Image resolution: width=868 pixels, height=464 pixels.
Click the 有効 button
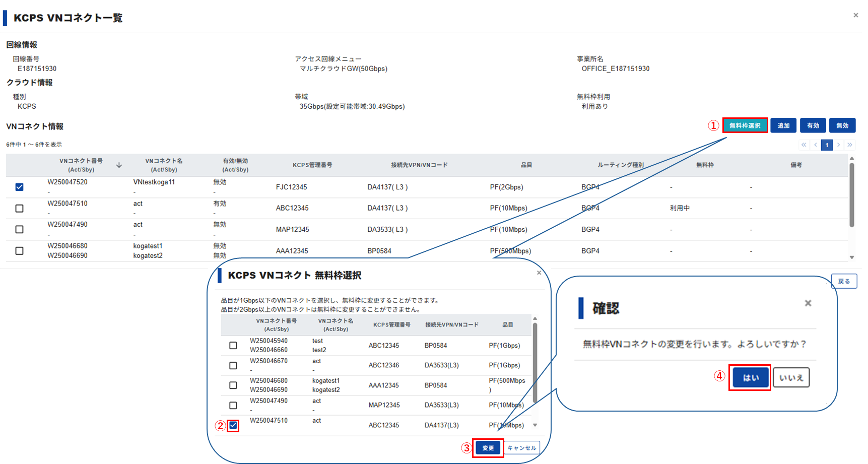(x=813, y=125)
